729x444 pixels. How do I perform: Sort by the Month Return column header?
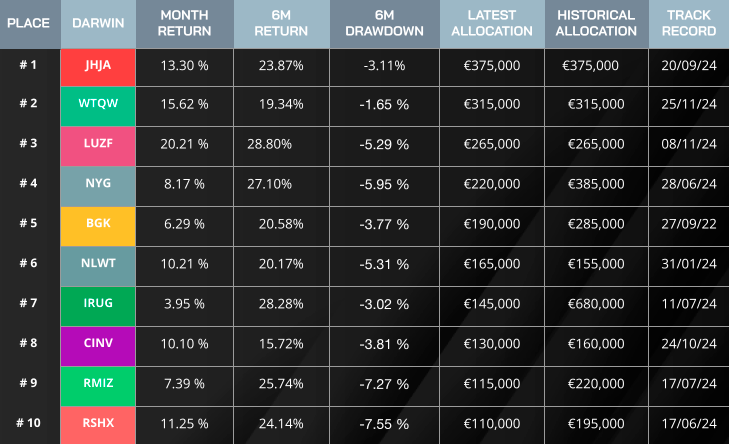click(x=184, y=23)
